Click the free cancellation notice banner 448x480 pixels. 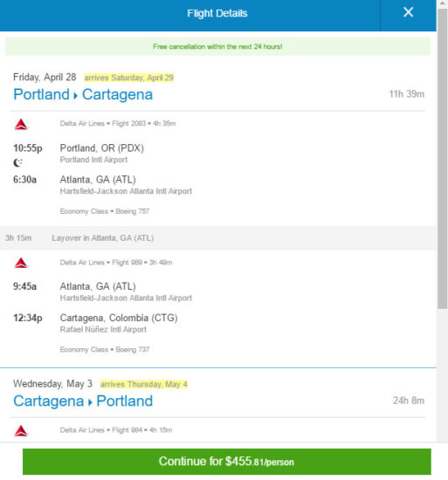[x=217, y=46]
